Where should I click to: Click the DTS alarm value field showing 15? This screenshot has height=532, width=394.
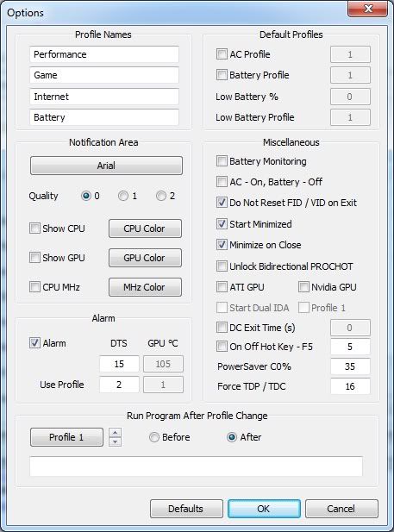(x=119, y=364)
